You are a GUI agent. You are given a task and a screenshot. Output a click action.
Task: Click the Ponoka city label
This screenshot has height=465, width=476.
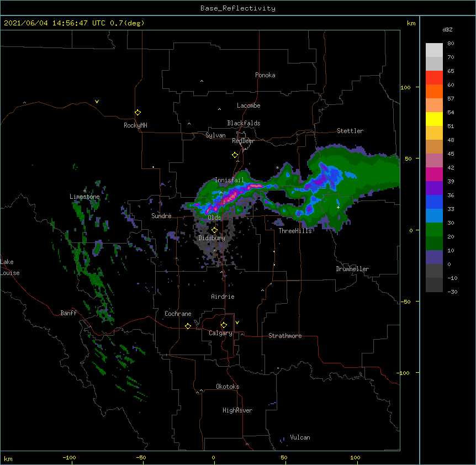[265, 75]
